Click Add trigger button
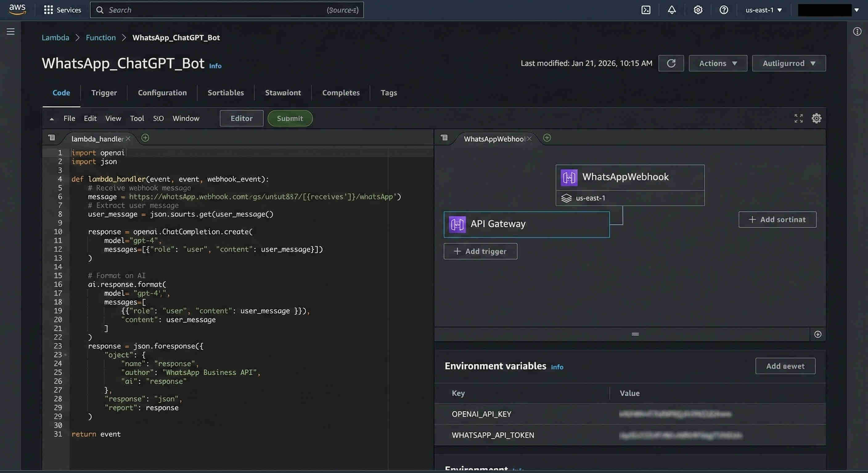Screen dimensions: 868x473 (480, 251)
